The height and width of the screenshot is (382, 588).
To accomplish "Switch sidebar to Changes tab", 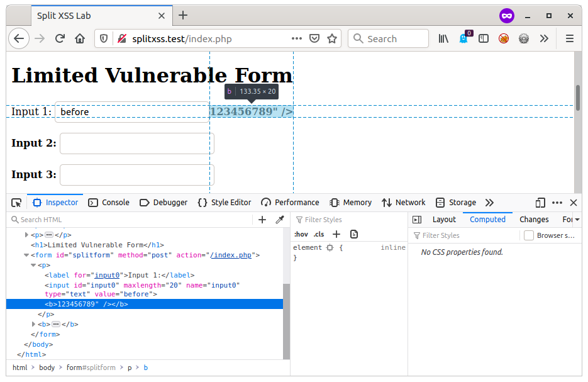I will pyautogui.click(x=534, y=220).
